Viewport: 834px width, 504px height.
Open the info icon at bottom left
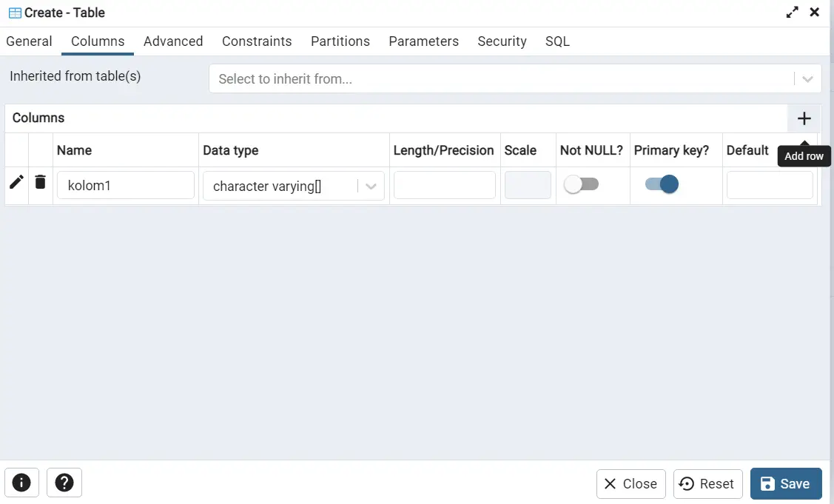tap(21, 483)
